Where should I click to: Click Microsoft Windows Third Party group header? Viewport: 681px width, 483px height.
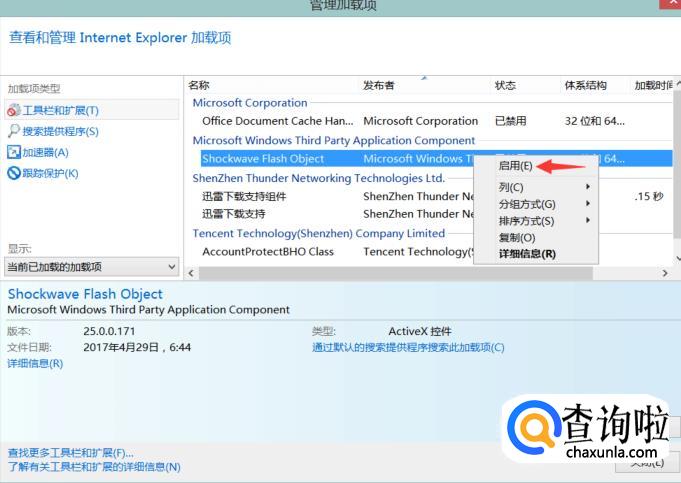[x=334, y=140]
